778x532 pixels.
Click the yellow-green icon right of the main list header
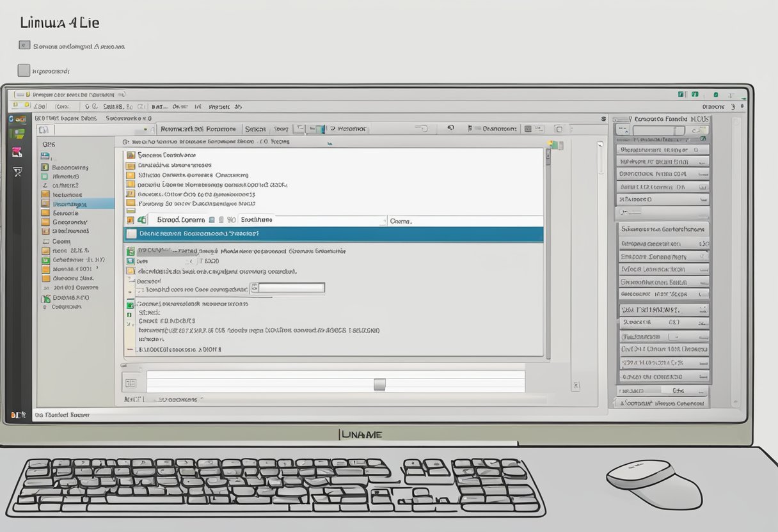(x=555, y=145)
